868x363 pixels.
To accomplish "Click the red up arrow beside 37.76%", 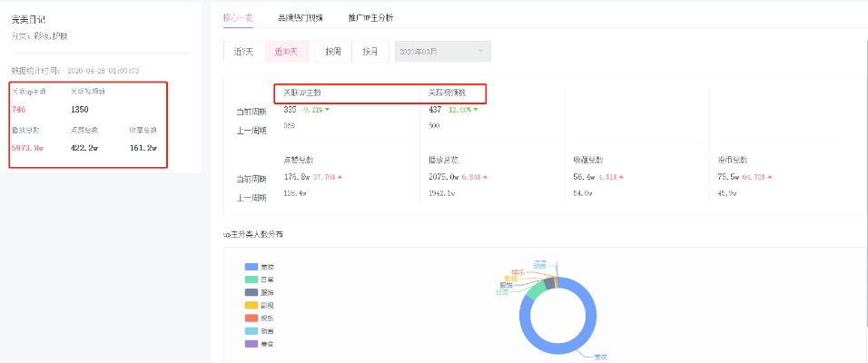I will click(340, 177).
